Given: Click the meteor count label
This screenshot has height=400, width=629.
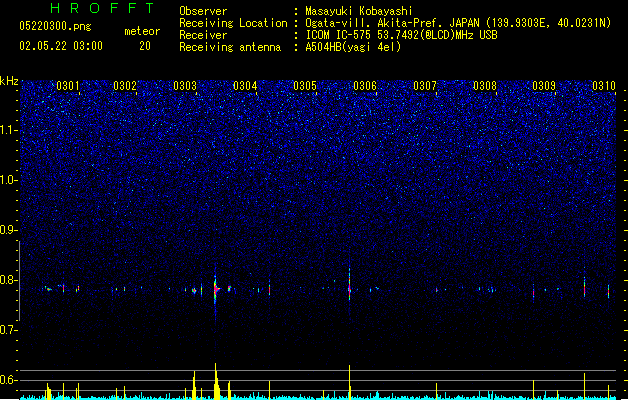Looking at the screenshot, I should (x=142, y=31).
